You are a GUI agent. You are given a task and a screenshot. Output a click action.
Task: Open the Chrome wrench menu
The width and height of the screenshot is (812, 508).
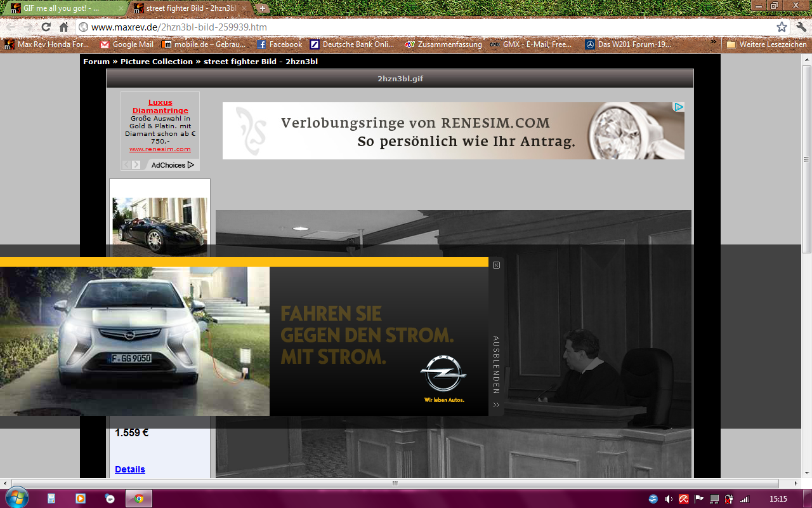[801, 27]
